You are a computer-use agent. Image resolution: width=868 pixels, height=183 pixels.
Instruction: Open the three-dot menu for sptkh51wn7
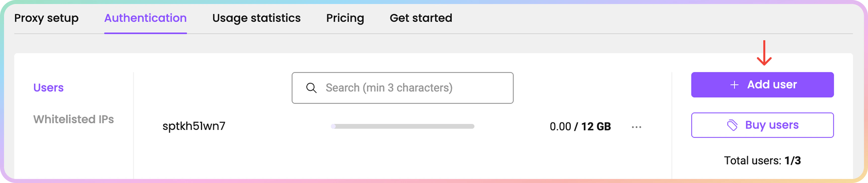(636, 127)
